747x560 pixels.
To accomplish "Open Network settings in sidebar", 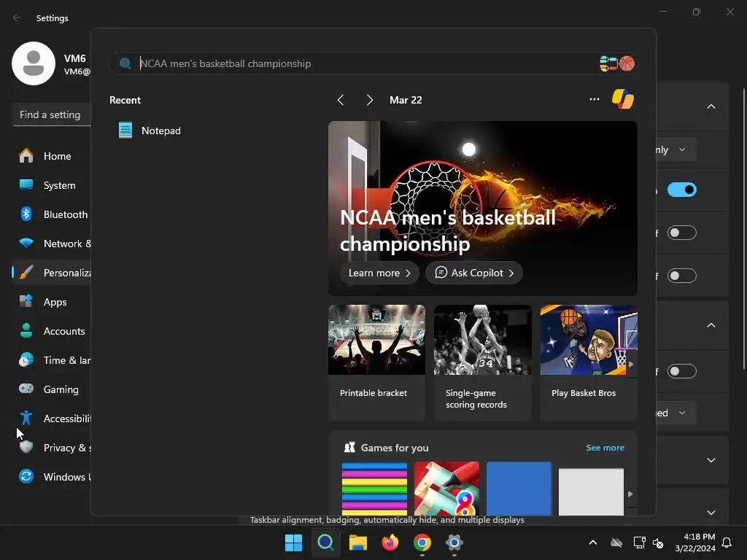I will 52,244.
